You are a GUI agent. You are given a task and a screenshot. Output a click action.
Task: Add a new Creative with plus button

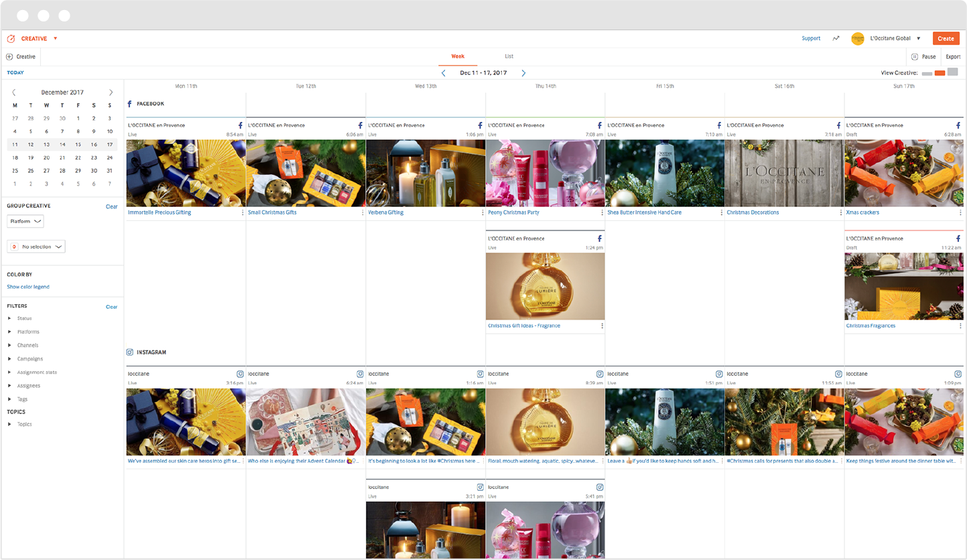click(9, 57)
